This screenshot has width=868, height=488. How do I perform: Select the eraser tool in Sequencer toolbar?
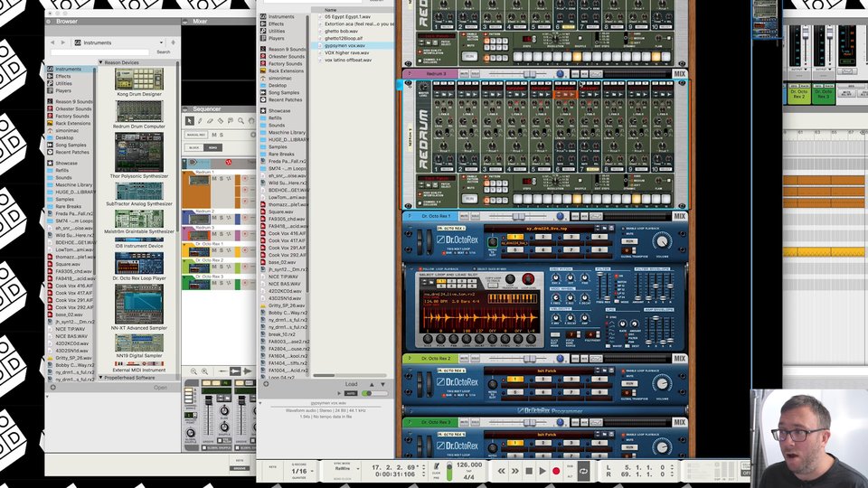point(210,120)
